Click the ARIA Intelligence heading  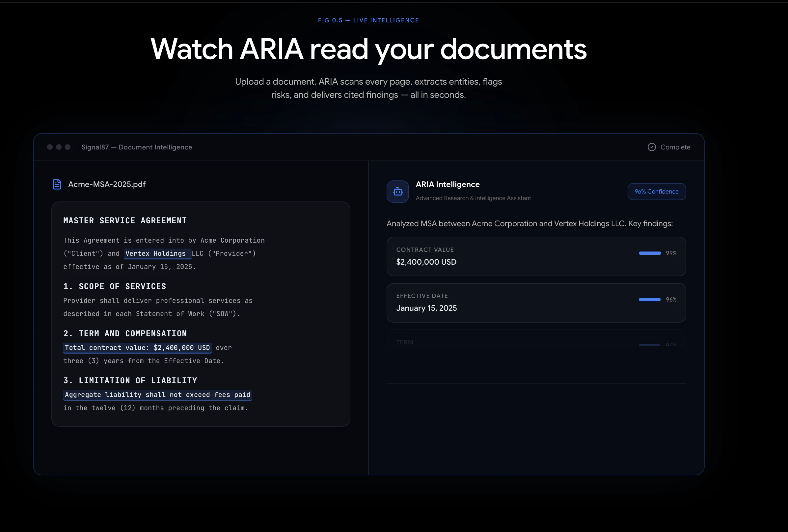(x=448, y=184)
